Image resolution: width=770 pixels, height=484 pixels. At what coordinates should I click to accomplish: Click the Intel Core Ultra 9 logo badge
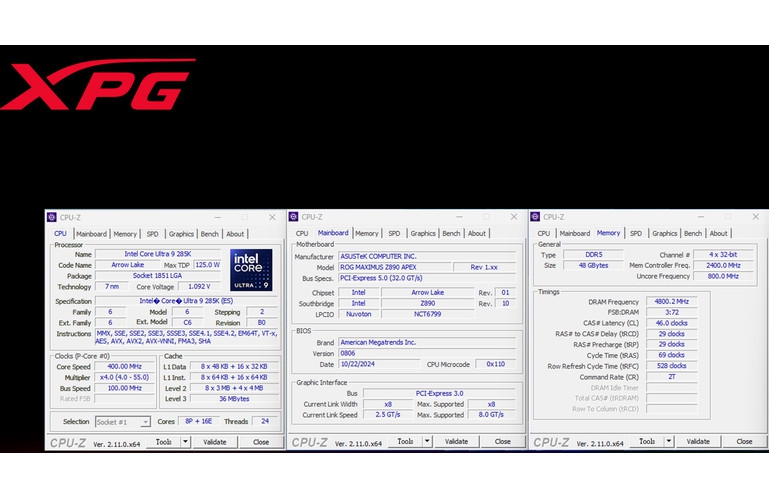click(251, 270)
